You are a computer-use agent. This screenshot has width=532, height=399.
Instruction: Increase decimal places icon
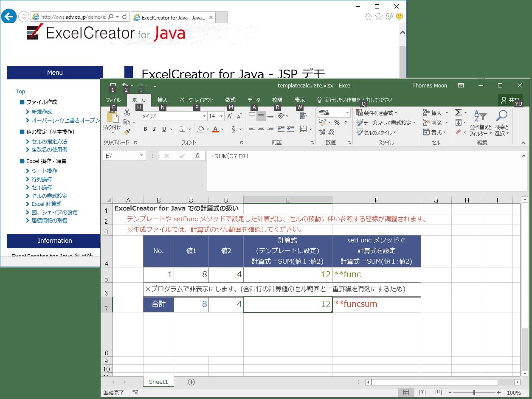322,132
